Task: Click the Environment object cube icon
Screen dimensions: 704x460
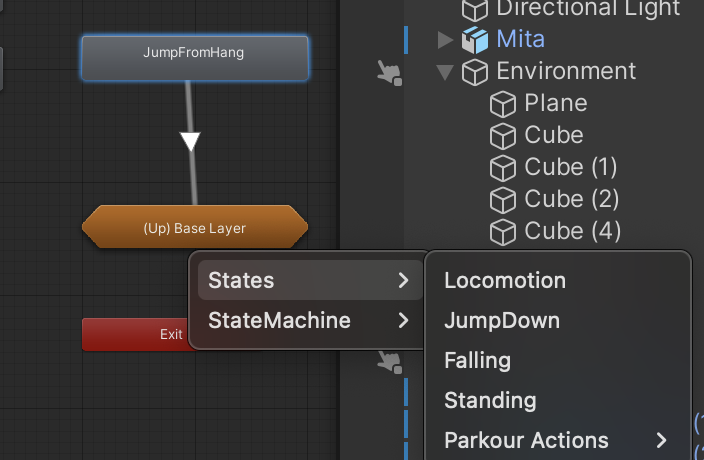Action: (474, 72)
